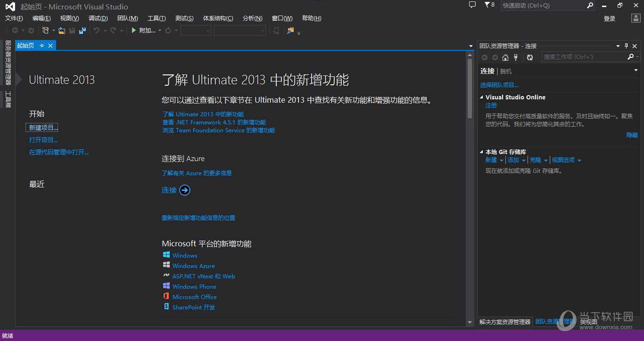
Task: Click the refresh icon beside the Attach button
Action: click(x=168, y=31)
